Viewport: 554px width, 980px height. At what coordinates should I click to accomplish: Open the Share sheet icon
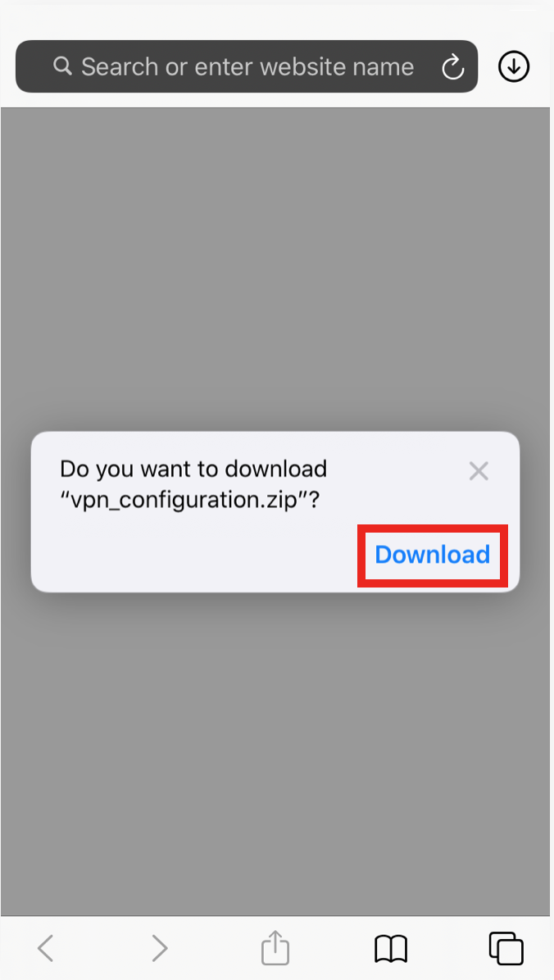pos(275,947)
